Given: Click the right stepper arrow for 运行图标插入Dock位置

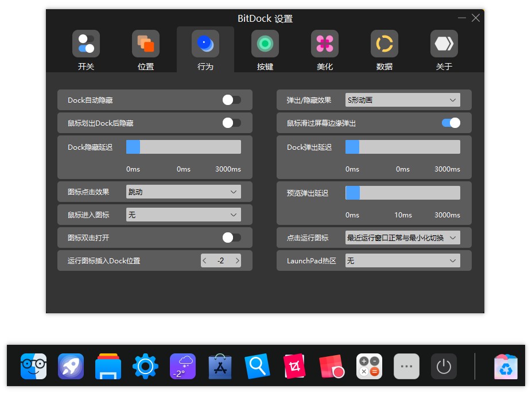Looking at the screenshot, I should 238,260.
